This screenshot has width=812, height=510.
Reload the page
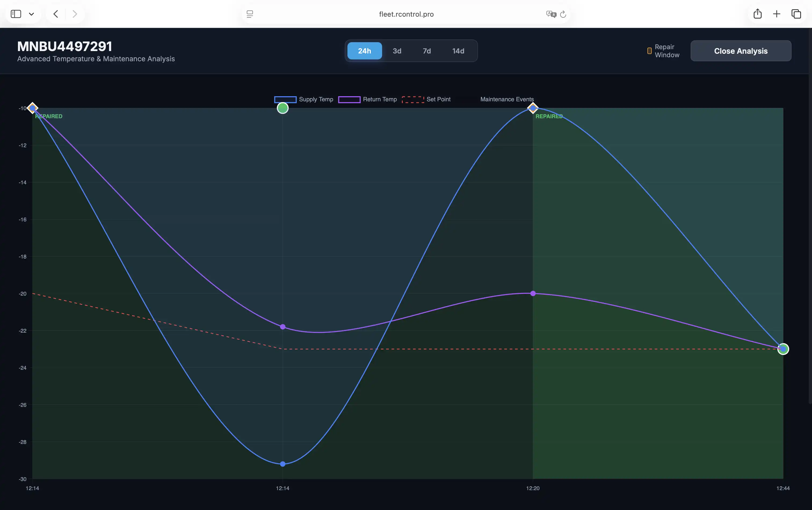(563, 14)
